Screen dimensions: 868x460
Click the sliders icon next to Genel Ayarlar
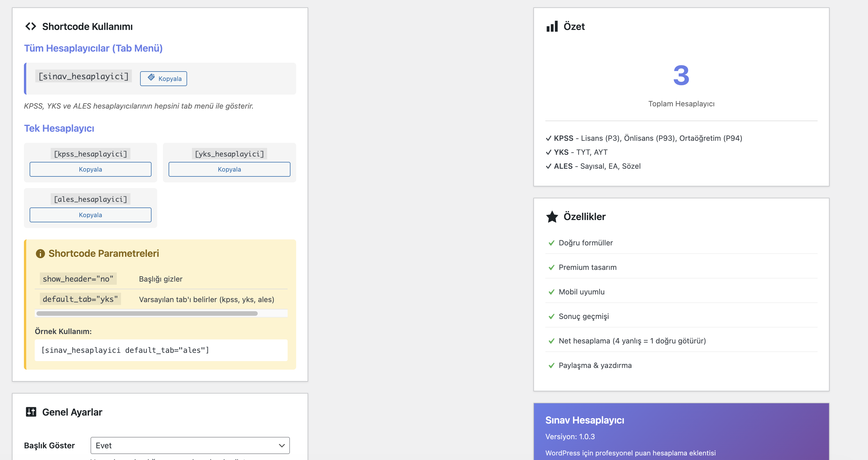(31, 412)
